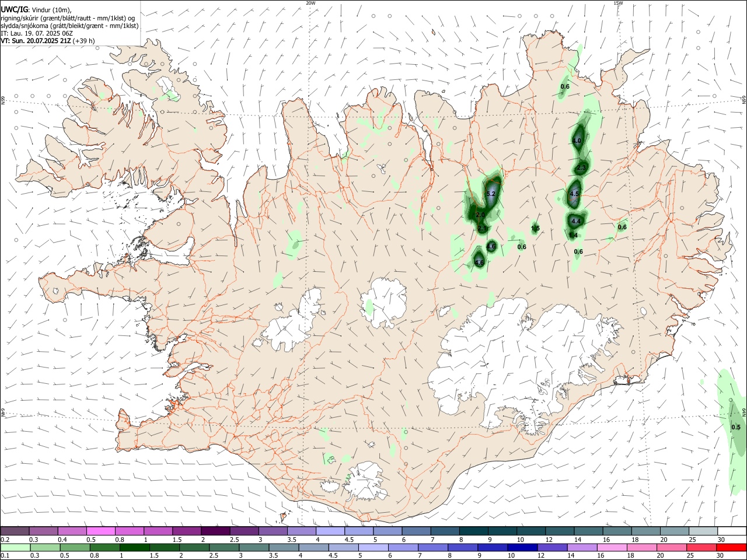Select the 'slydda/snjókoma' legend description line

[x=69, y=26]
